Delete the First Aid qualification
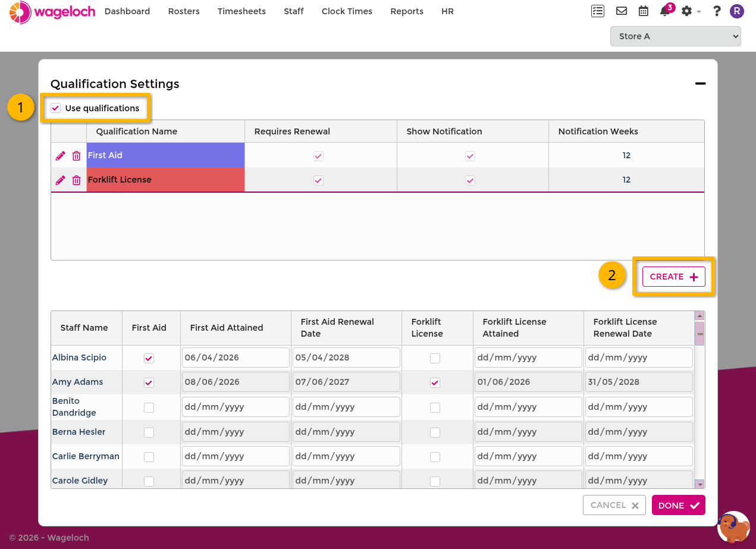 click(76, 156)
